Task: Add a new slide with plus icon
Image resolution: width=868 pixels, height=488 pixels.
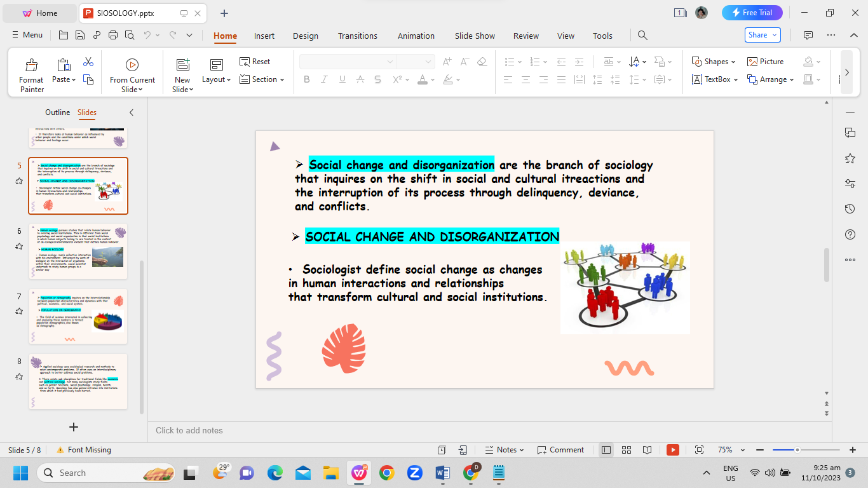Action: [74, 427]
